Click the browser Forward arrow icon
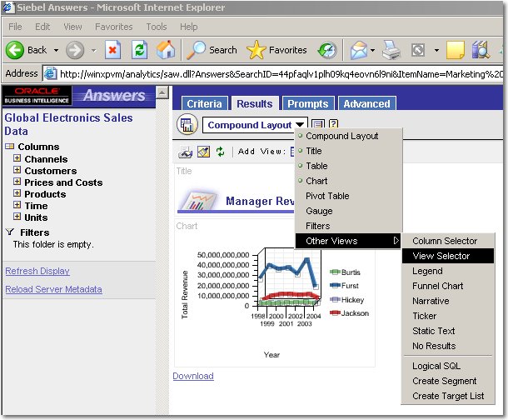 tap(74, 50)
